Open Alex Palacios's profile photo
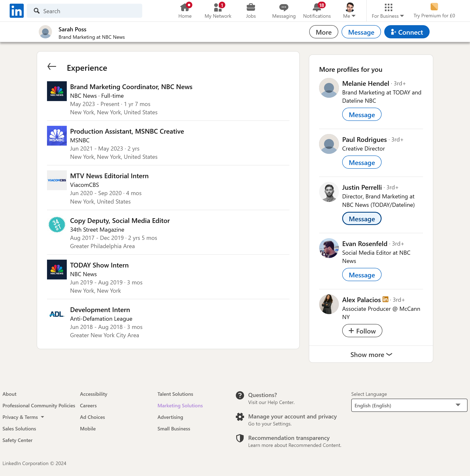 click(x=329, y=304)
